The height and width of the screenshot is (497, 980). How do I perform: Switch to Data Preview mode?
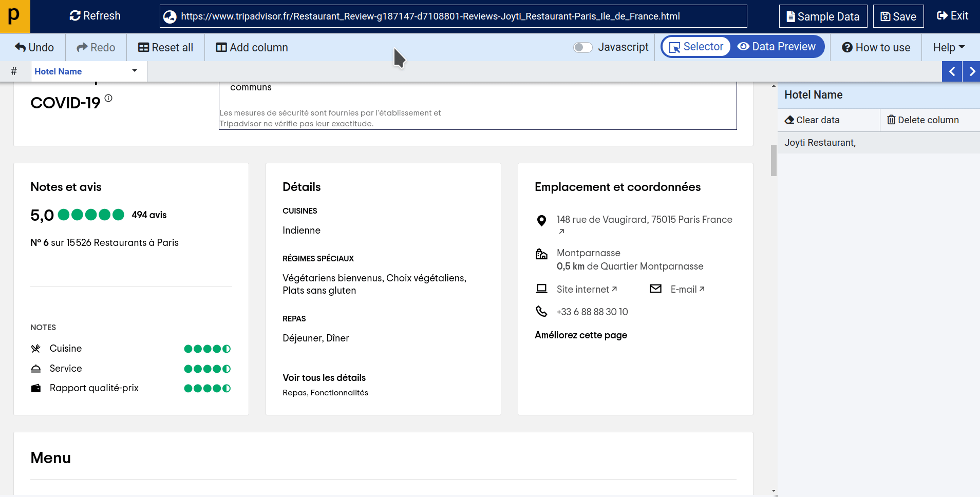(777, 47)
